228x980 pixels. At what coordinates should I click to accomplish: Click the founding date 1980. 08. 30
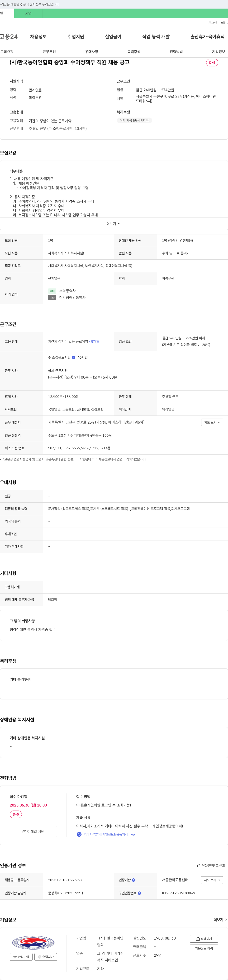click(x=165, y=938)
